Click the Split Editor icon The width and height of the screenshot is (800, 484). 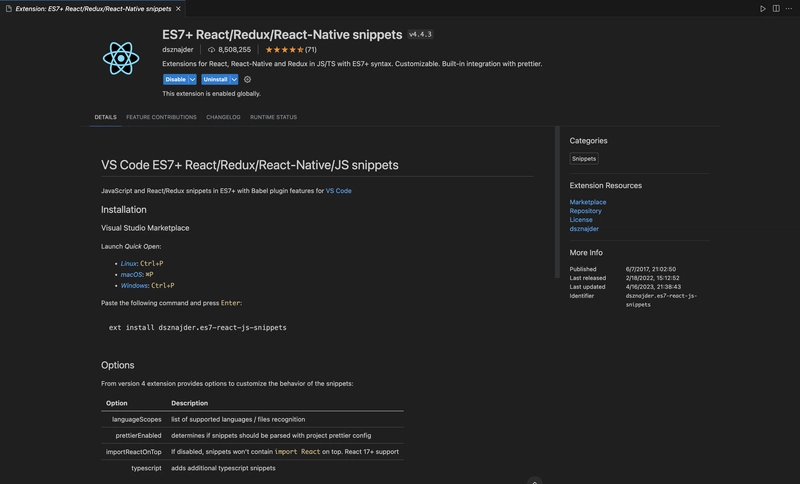pyautogui.click(x=776, y=9)
